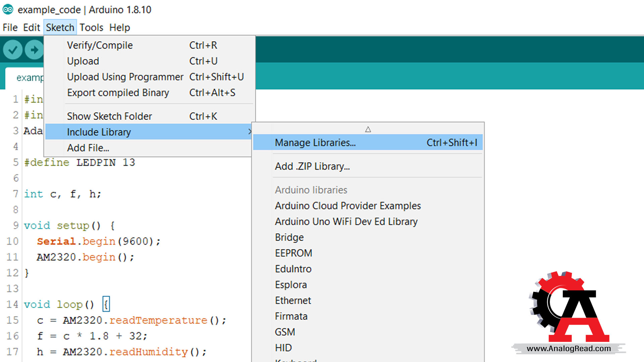
Task: Click Serial.begin(9600); code line
Action: (x=99, y=241)
